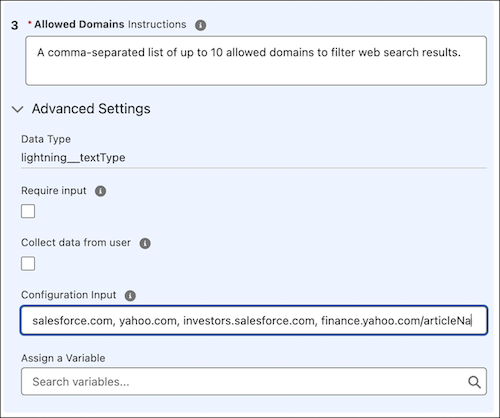500x418 pixels.
Task: Show the Configuration Input info icon help
Action: click(130, 295)
